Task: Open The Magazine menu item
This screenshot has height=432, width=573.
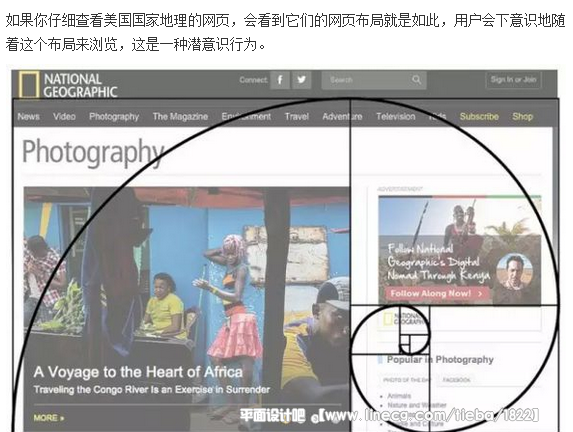Action: pyautogui.click(x=180, y=117)
